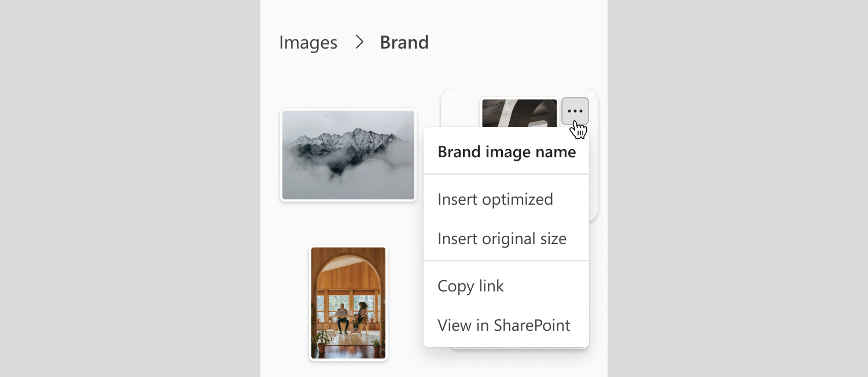Pick the picture of two people seated
This screenshot has height=377, width=868.
pyautogui.click(x=348, y=302)
